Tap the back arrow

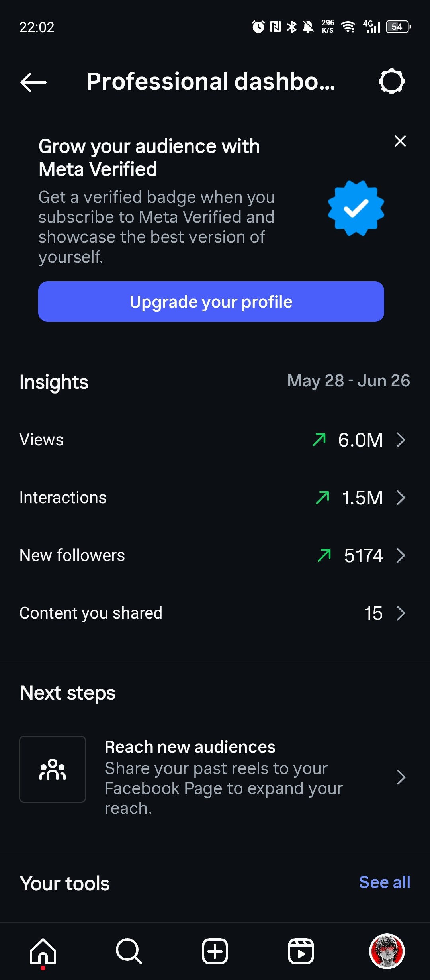click(33, 82)
